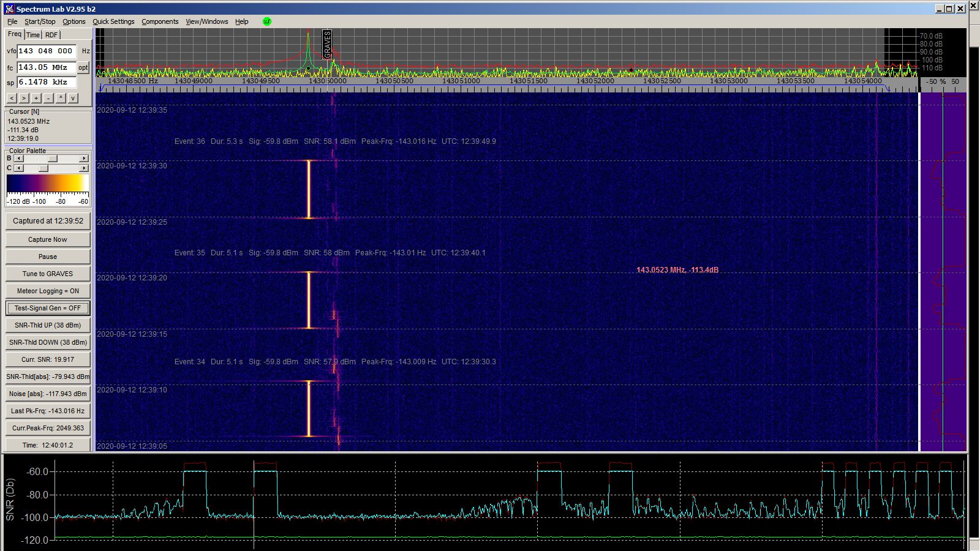Image resolution: width=980 pixels, height=551 pixels.
Task: Click the SNR-Thld[abs] -79.943 dBm button
Action: [x=48, y=377]
